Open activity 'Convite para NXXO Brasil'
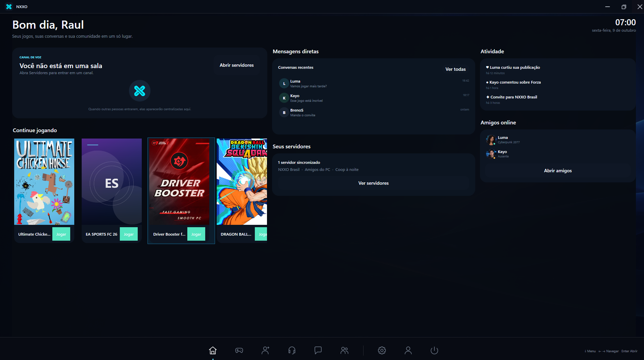The image size is (644, 360). pyautogui.click(x=512, y=97)
